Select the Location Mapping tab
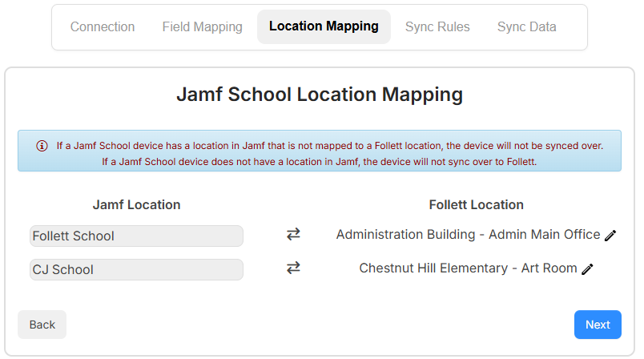Viewport: 644px width, 359px height. click(324, 26)
